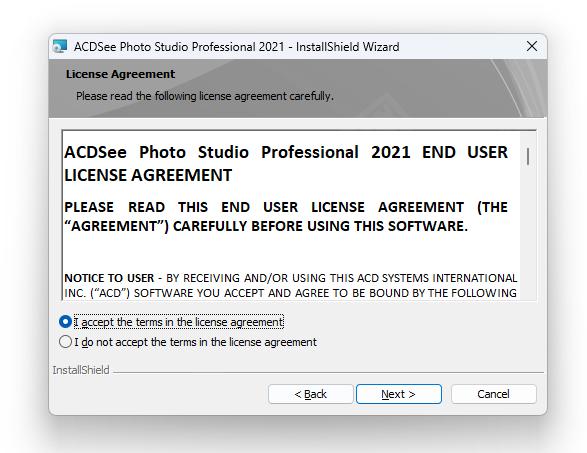Go to the next step with Next
The width and height of the screenshot is (587, 453).
coord(399,394)
